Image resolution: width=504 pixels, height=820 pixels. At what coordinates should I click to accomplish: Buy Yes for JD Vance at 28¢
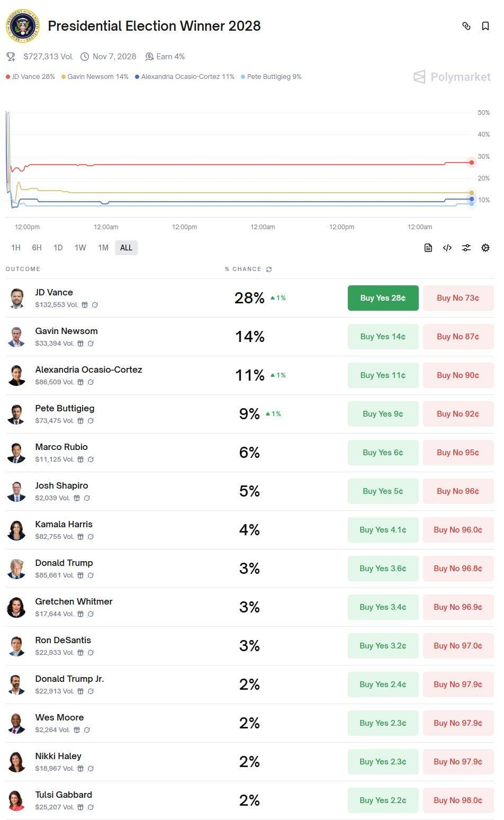pos(383,298)
